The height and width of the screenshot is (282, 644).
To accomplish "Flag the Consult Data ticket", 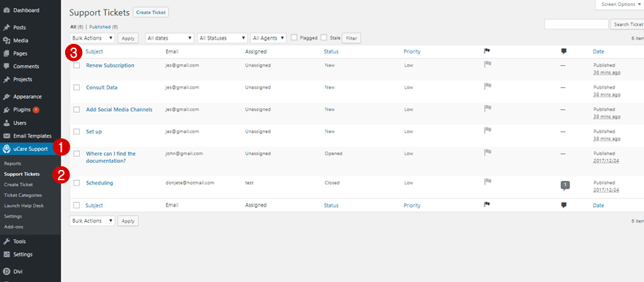I will [487, 86].
